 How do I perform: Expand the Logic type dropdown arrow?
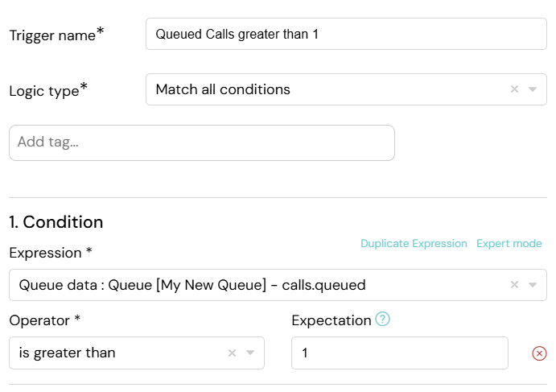(x=533, y=89)
